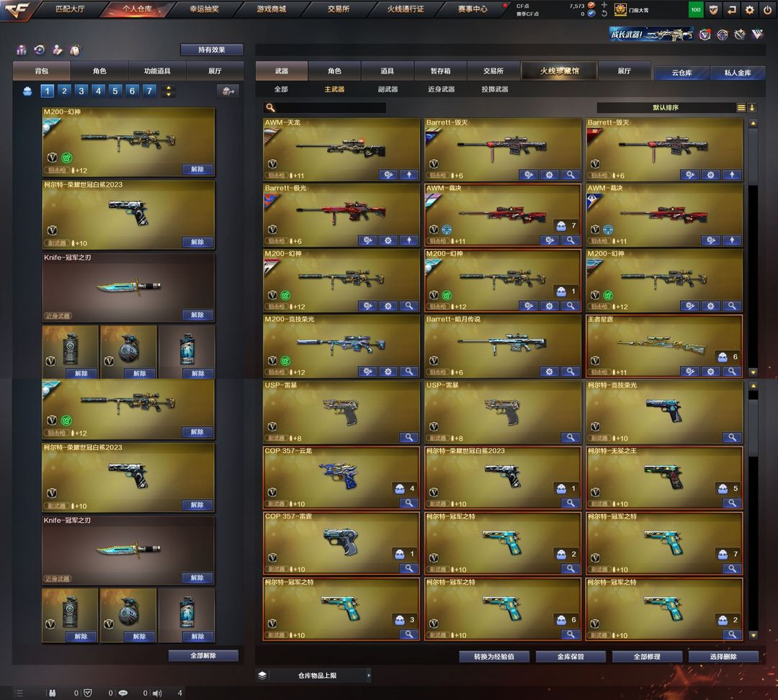
Task: Click the 转换为经验值 button
Action: coord(494,656)
